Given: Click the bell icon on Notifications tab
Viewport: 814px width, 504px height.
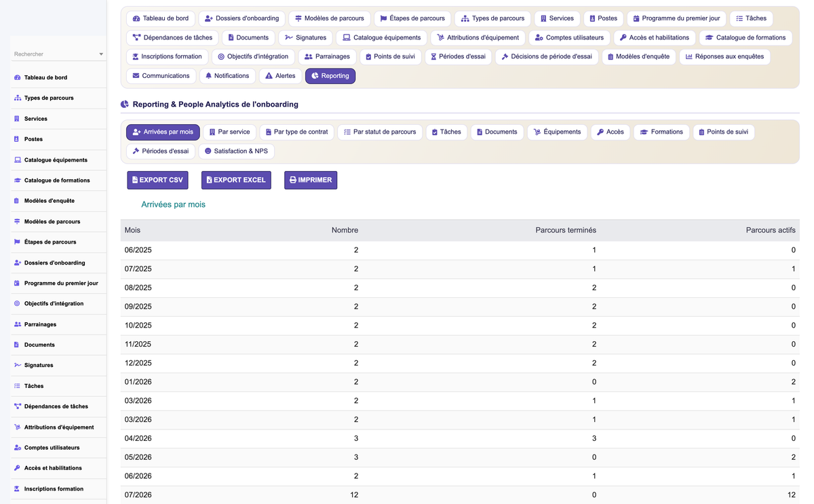Looking at the screenshot, I should (208, 76).
